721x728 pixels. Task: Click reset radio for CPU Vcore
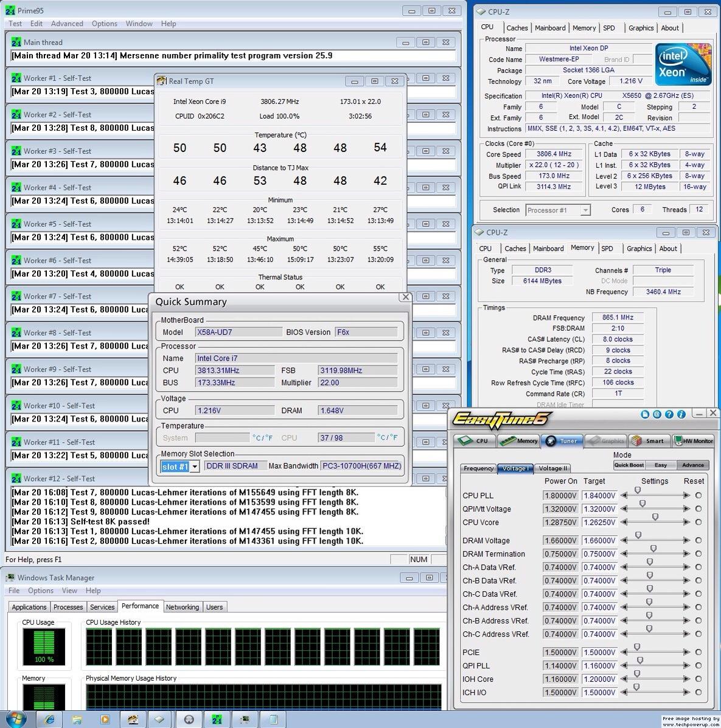[x=698, y=522]
